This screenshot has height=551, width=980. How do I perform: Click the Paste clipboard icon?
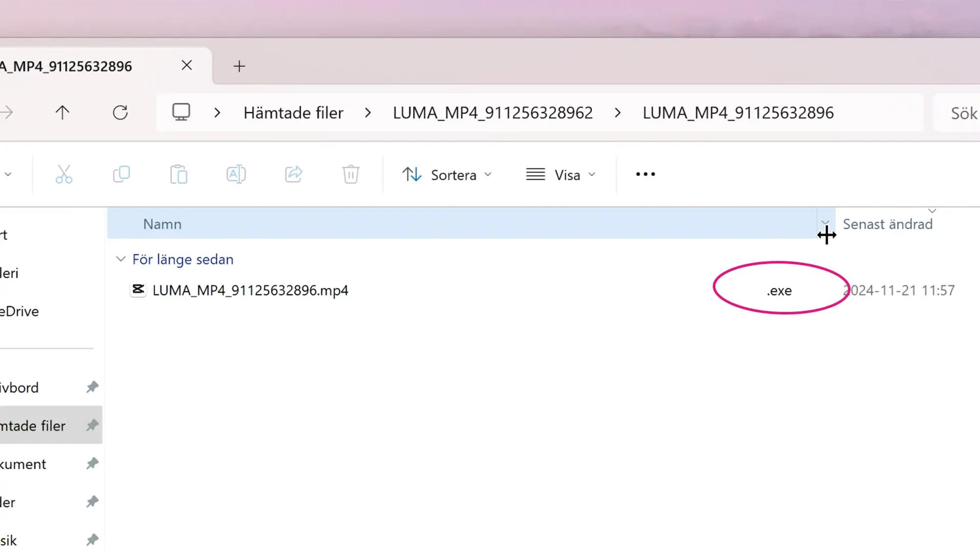tap(178, 174)
